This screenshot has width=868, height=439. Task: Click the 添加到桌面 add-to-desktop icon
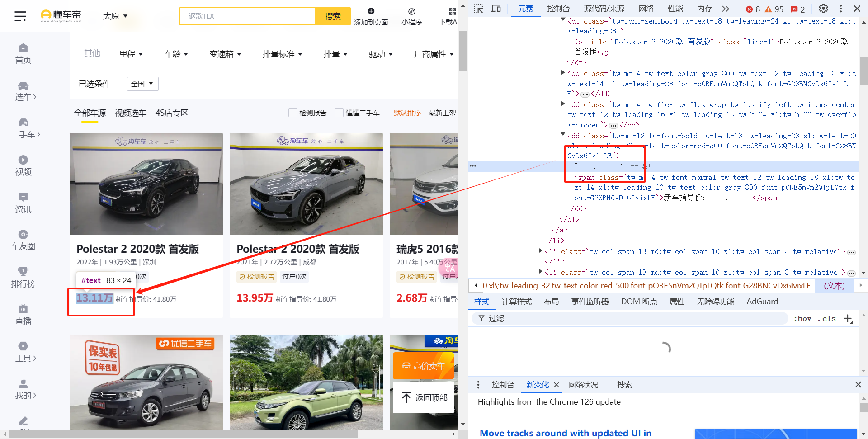(x=371, y=11)
